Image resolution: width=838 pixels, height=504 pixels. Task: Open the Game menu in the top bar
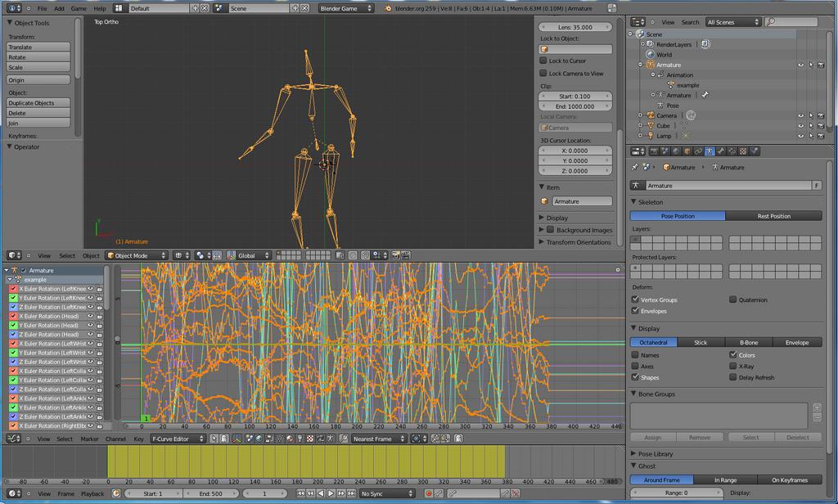click(79, 8)
